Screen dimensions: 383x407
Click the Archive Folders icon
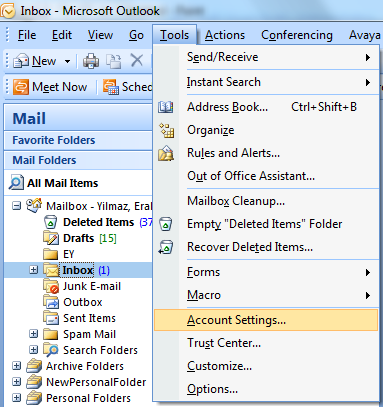[x=34, y=366]
